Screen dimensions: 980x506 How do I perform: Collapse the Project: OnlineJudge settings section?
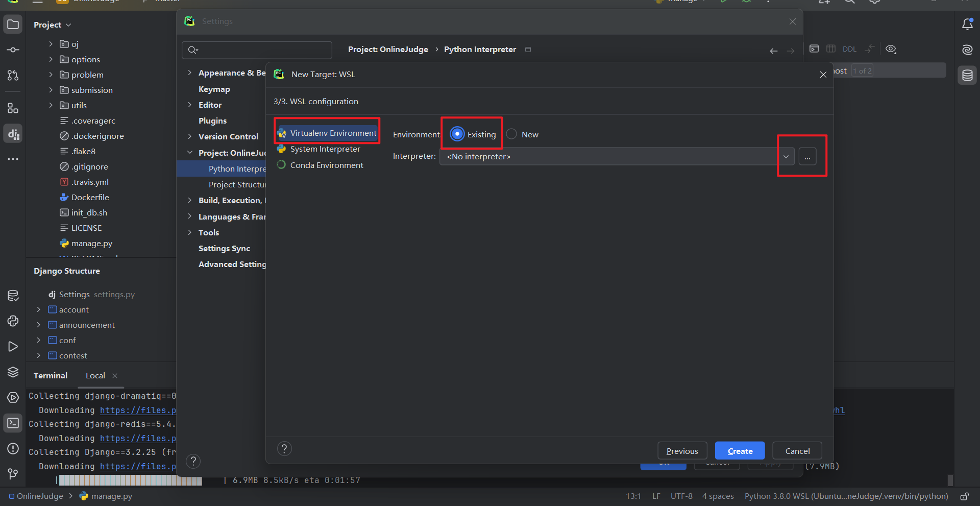coord(189,153)
